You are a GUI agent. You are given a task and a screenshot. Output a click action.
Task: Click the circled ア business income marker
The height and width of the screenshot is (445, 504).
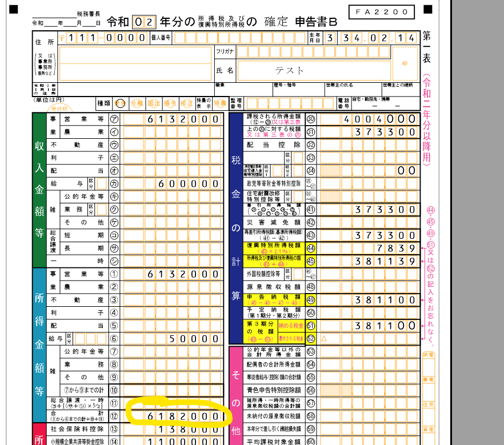tap(114, 119)
